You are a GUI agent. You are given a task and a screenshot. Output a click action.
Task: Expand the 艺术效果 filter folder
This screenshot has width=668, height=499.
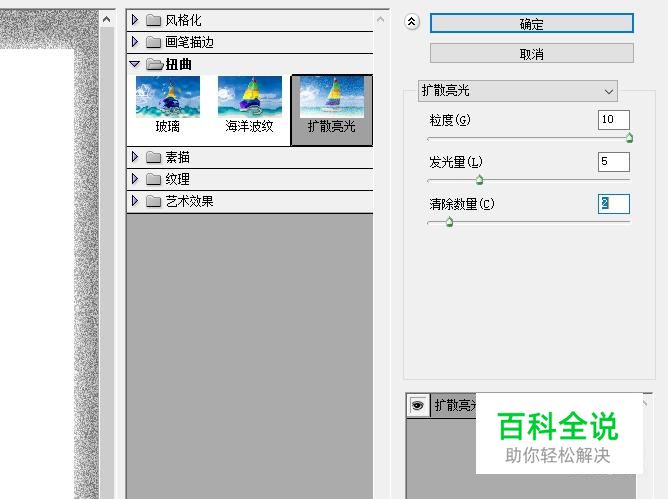click(x=135, y=201)
